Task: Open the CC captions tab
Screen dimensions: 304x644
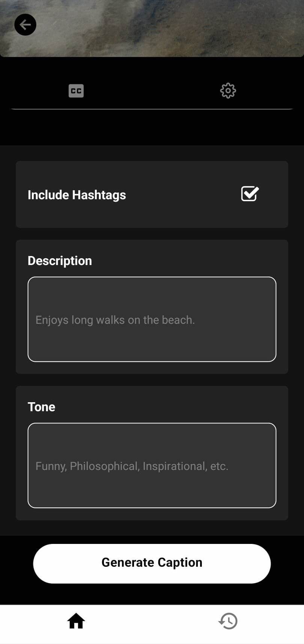Action: 76,91
